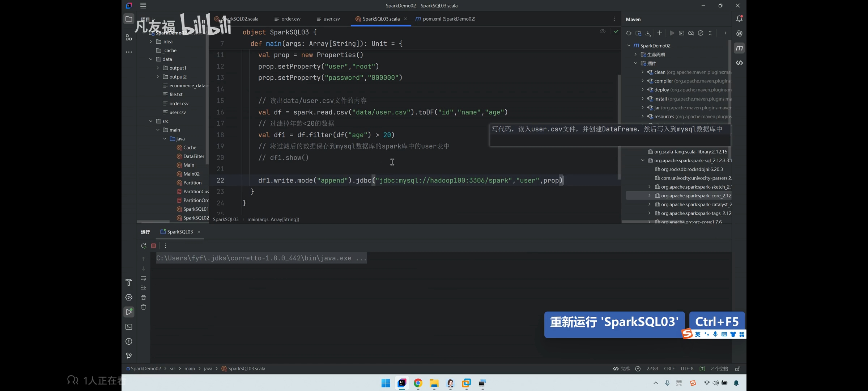Toggle Maven skip tests mode
The width and height of the screenshot is (868, 391).
point(701,33)
